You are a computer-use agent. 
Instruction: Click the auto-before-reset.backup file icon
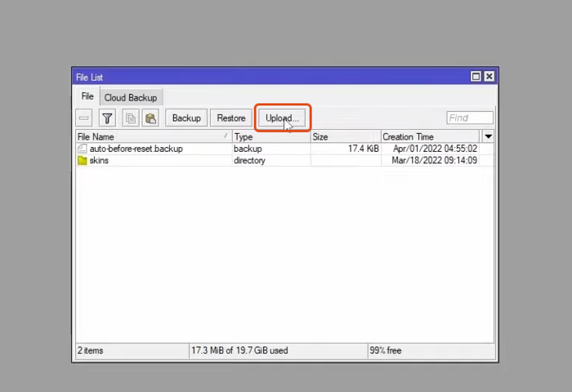[82, 149]
